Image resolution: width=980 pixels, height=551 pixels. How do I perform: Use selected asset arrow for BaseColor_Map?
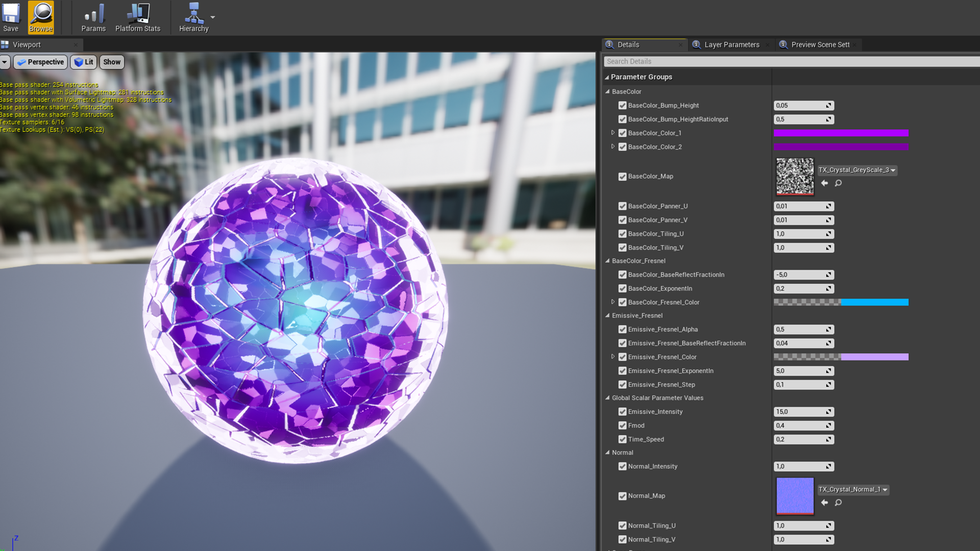coord(824,183)
